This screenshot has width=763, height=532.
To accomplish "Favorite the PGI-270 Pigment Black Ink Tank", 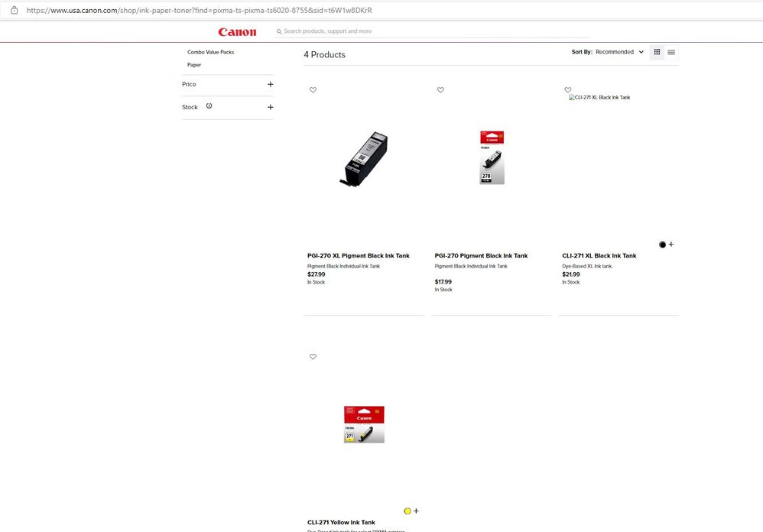I will [440, 89].
